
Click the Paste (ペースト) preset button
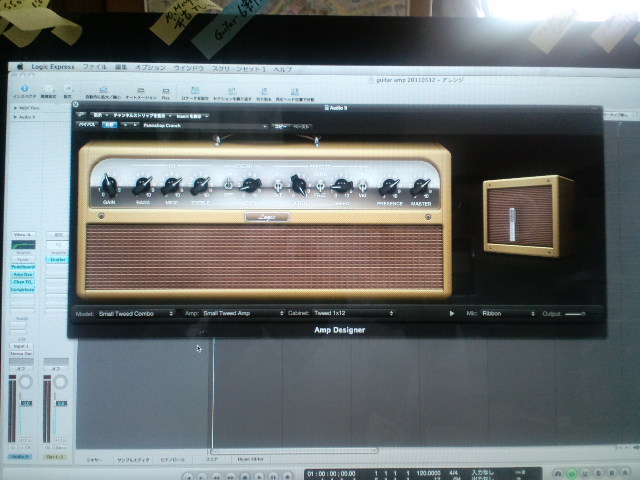(x=301, y=127)
